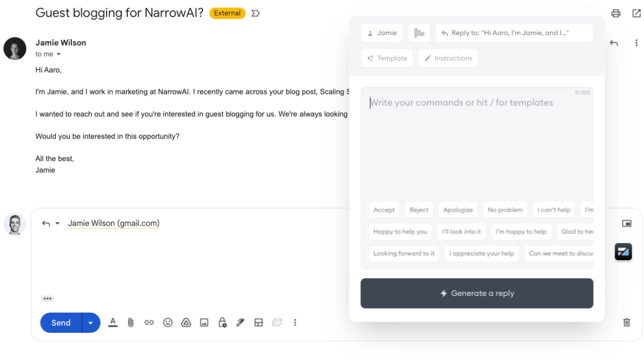Screen dimensions: 644x360
Task: Open send options dropdown arrow
Action: 91,323
